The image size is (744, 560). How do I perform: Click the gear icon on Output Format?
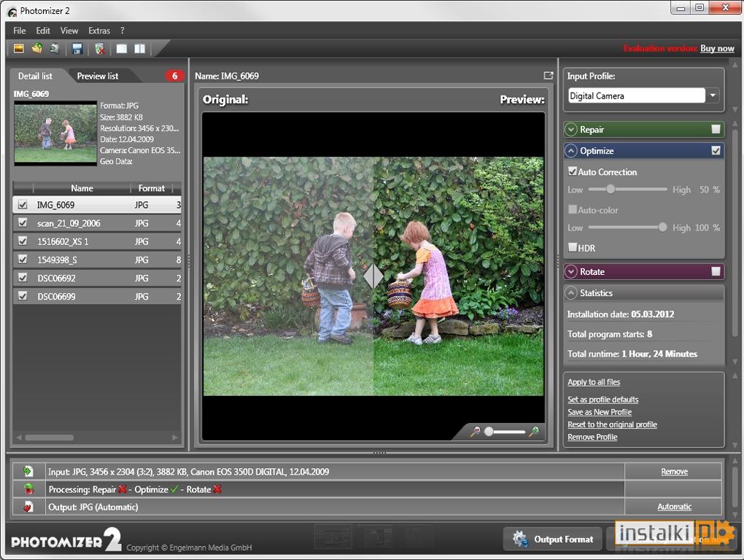[x=519, y=539]
